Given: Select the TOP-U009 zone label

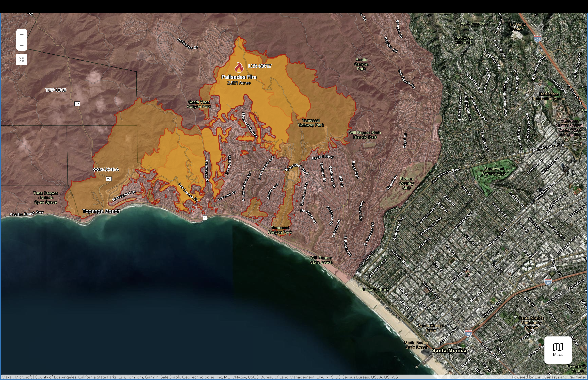Looking at the screenshot, I should [x=56, y=90].
